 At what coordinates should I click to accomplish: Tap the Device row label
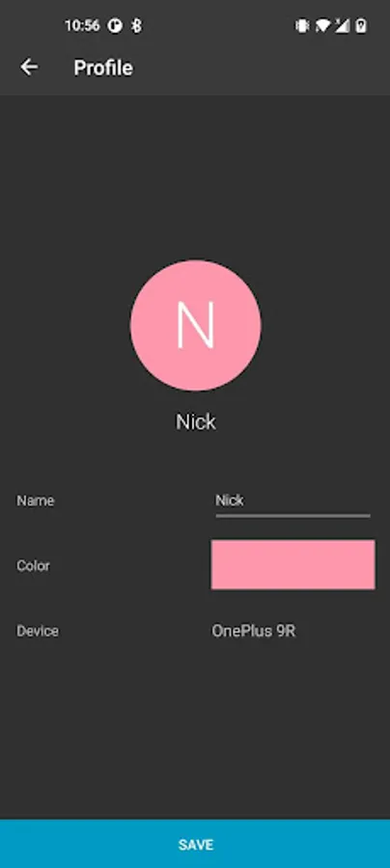tap(38, 631)
